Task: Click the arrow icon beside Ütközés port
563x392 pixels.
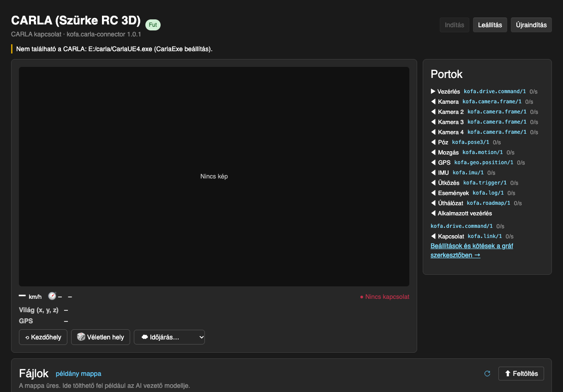Action: 433,183
